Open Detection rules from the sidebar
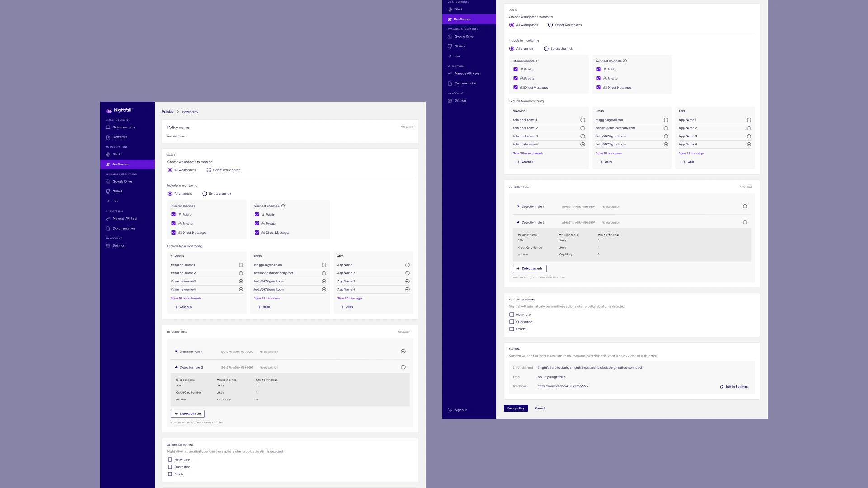868x488 pixels. 123,127
